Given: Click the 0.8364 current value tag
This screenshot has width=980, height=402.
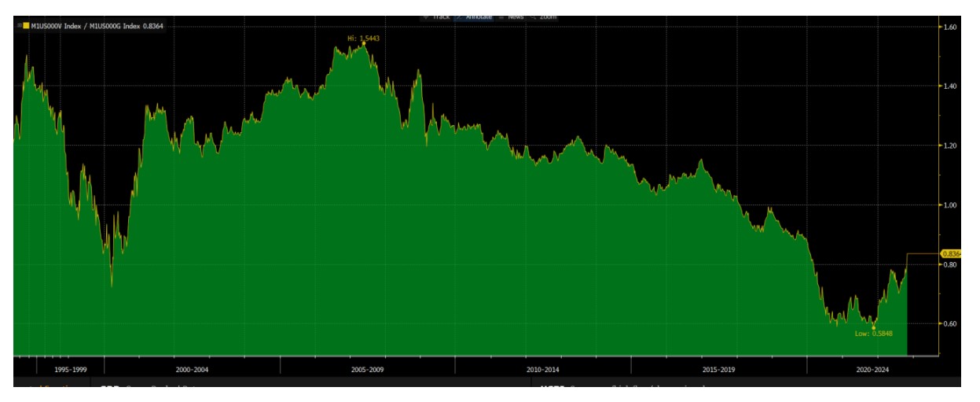Looking at the screenshot, I should pyautogui.click(x=951, y=253).
